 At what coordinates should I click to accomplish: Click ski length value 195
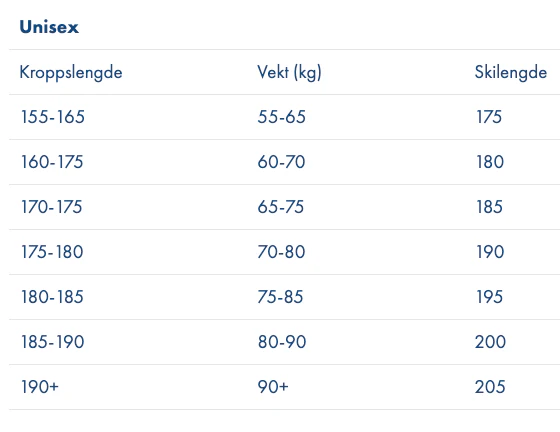tap(489, 297)
